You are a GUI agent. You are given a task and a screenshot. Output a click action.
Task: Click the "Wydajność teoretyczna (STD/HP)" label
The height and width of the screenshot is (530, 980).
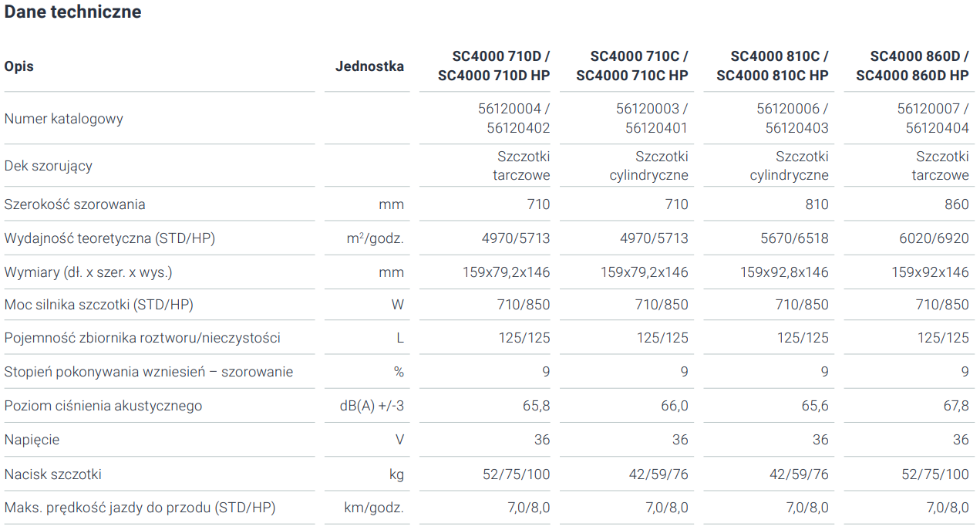(x=109, y=238)
